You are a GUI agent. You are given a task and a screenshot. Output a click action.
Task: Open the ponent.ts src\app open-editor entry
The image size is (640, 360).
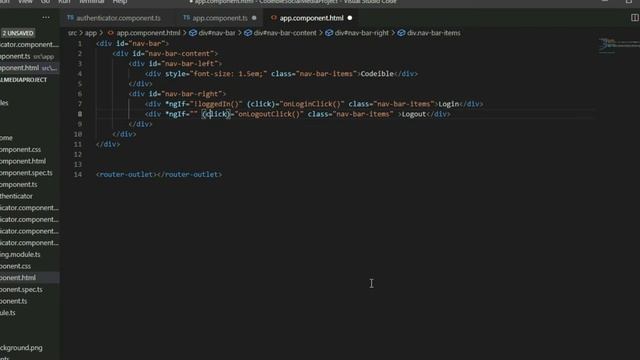[27, 56]
